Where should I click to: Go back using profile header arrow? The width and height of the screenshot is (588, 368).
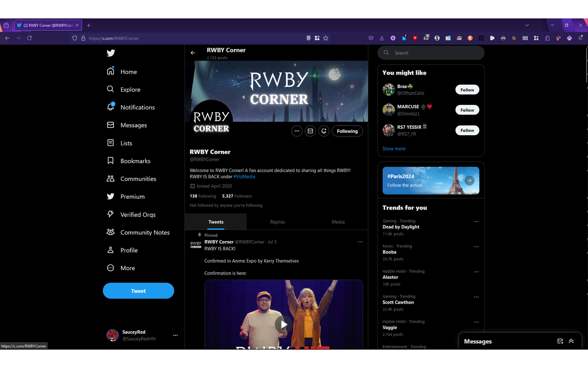[x=193, y=53]
